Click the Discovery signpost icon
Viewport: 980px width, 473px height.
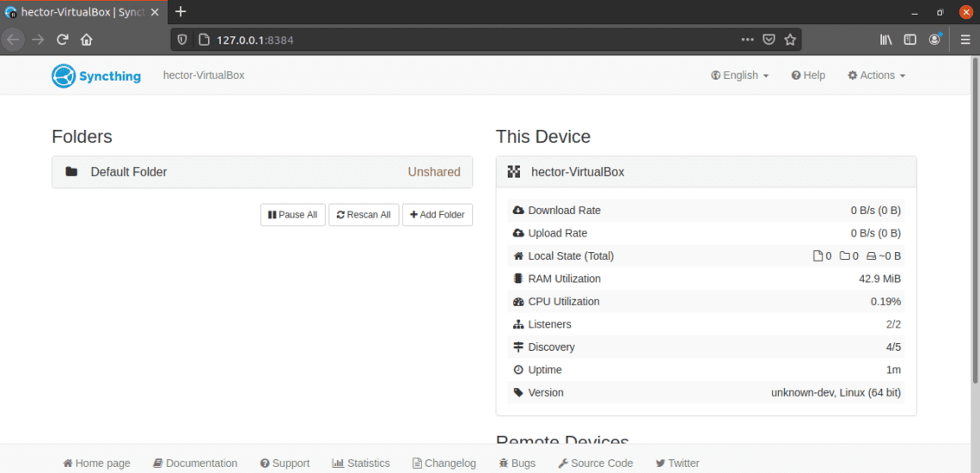coord(518,347)
